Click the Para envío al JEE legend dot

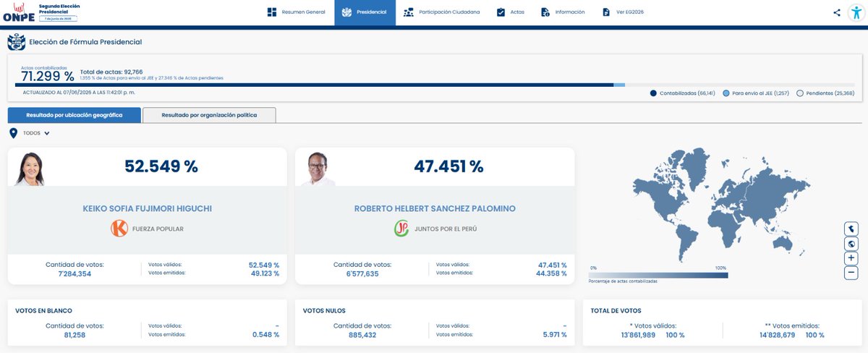click(x=726, y=93)
